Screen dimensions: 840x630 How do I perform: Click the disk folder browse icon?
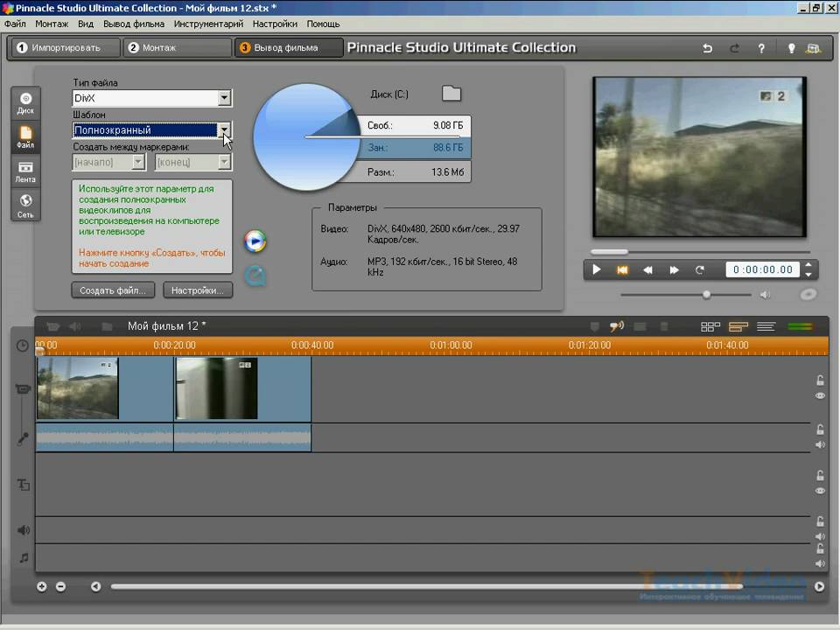coord(451,94)
